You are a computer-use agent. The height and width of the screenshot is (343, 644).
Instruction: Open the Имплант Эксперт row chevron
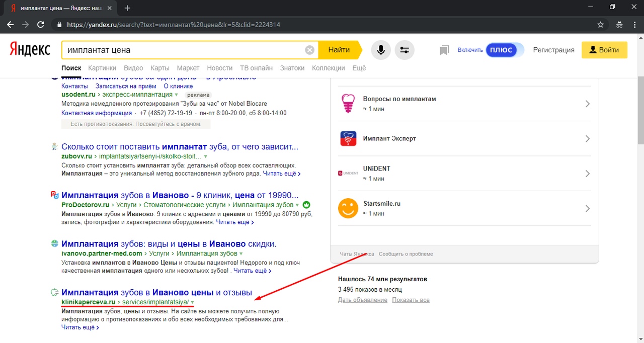pyautogui.click(x=588, y=138)
